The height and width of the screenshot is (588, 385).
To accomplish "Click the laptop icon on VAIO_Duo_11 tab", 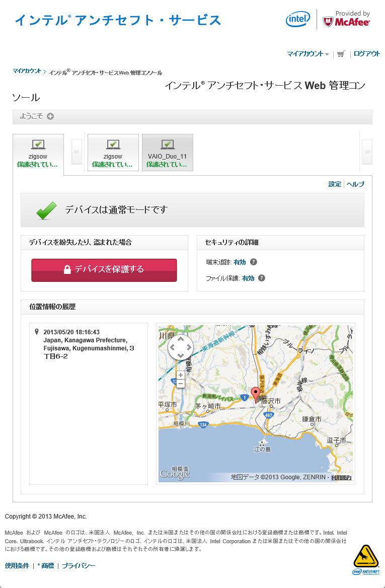I will pos(167,144).
